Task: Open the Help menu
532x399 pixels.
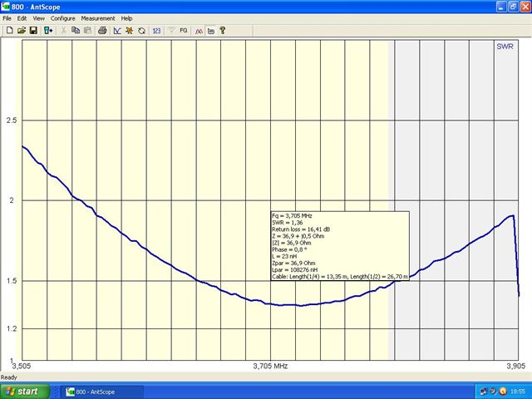Action: [126, 18]
